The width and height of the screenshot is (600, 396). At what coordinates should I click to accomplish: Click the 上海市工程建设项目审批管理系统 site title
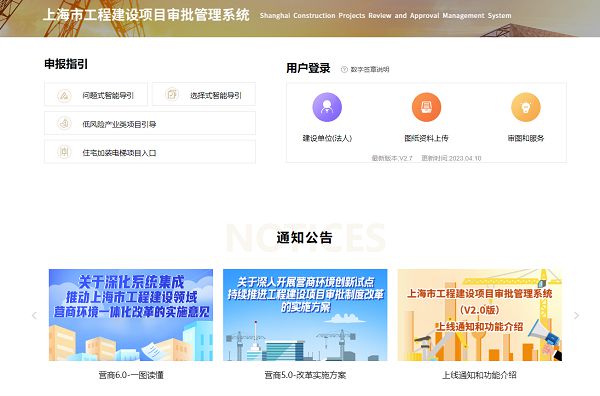point(146,15)
